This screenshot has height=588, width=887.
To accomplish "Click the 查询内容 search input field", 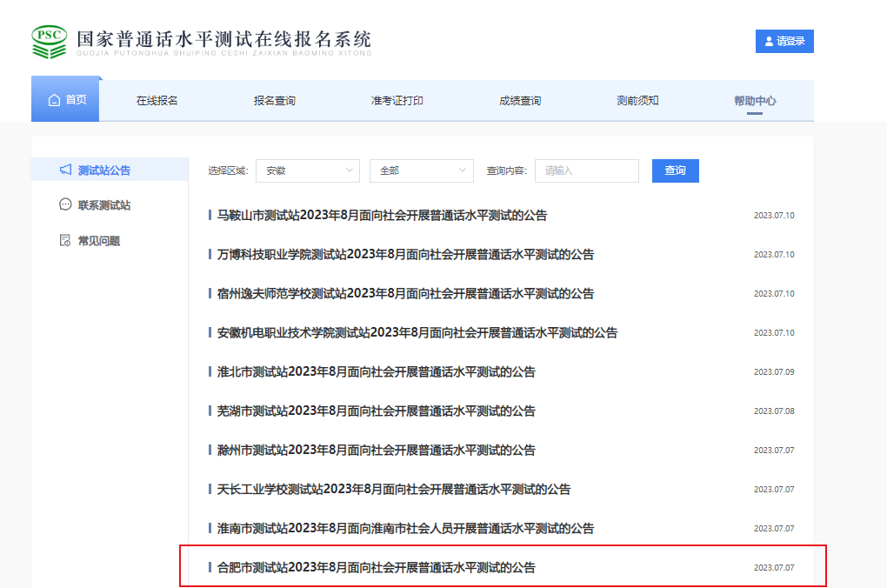I will 586,170.
